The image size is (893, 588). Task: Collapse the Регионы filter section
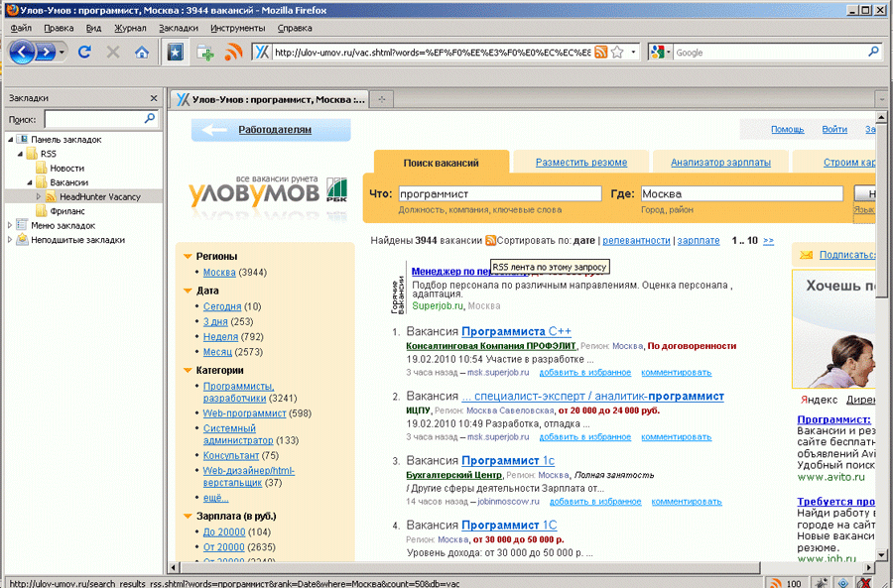coord(188,257)
